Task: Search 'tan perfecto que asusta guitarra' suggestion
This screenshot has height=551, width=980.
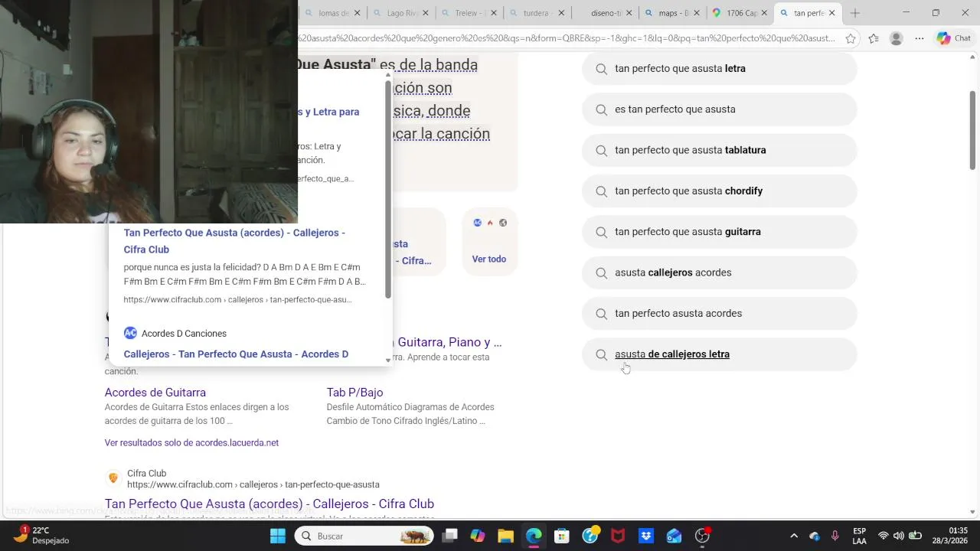Action: point(719,232)
